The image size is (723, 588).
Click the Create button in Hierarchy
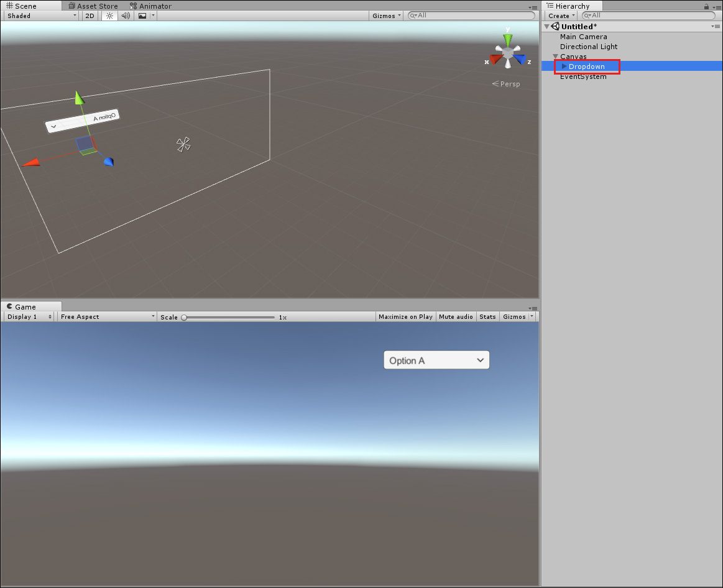(561, 16)
